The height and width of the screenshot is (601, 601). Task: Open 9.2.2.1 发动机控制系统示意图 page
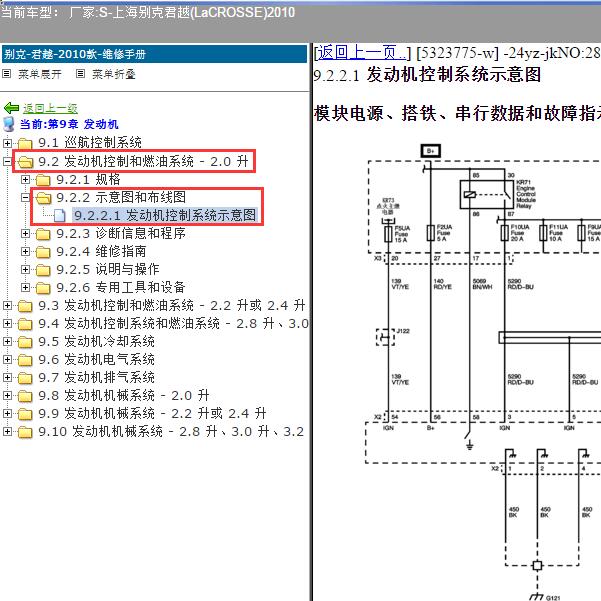click(x=165, y=215)
